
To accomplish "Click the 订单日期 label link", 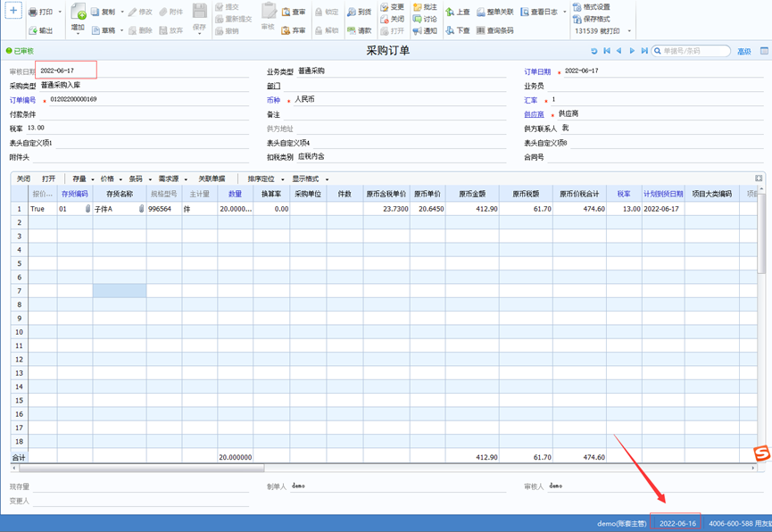I will tap(537, 72).
